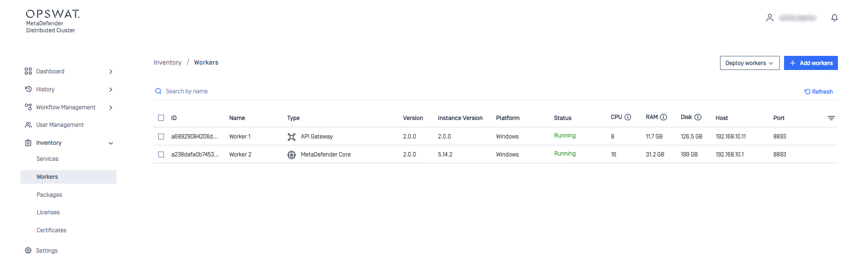Open Licenses in the sidebar

(x=48, y=212)
